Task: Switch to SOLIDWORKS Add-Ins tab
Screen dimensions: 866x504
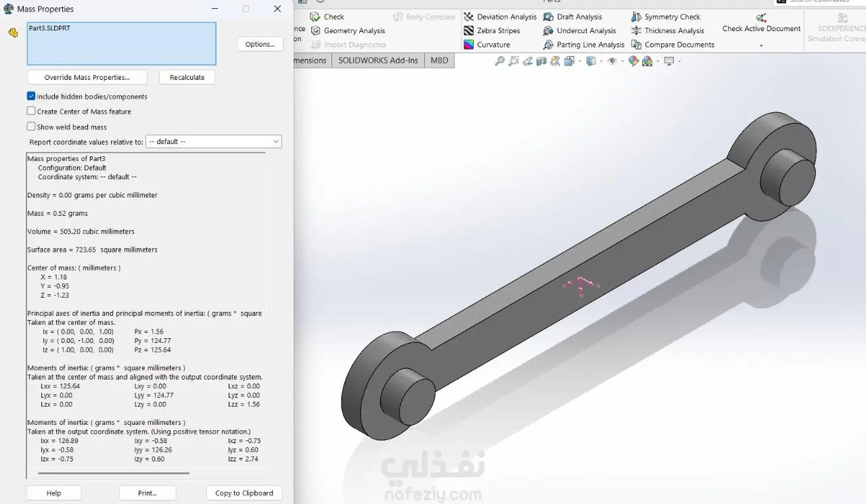Action: [378, 60]
